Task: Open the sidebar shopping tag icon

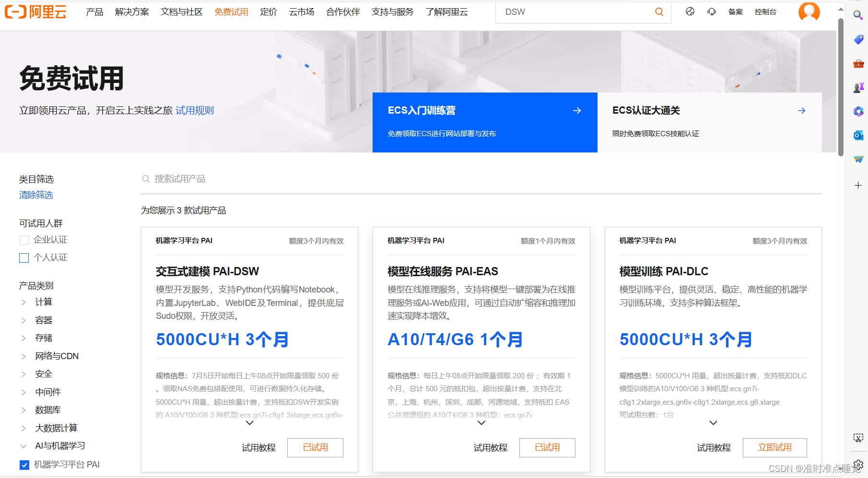Action: (x=858, y=39)
